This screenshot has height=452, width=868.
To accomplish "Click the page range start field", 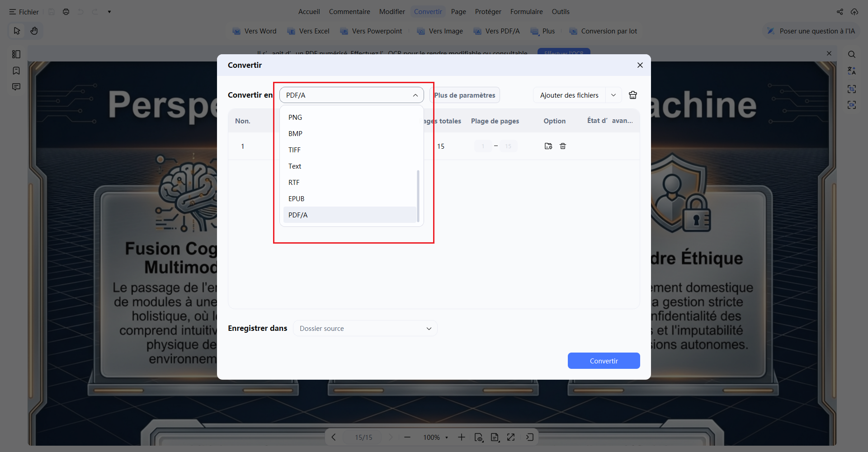I will tap(483, 146).
